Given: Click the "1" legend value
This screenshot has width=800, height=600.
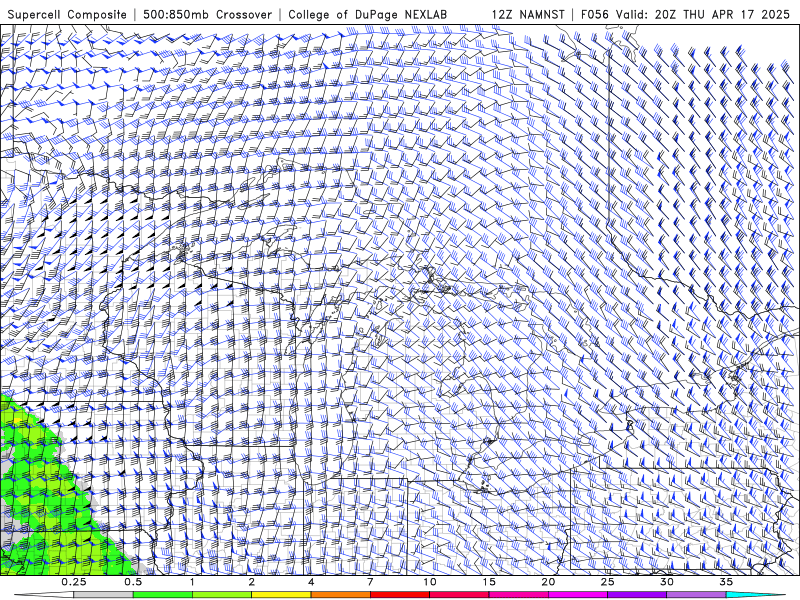Looking at the screenshot, I should click(192, 582).
